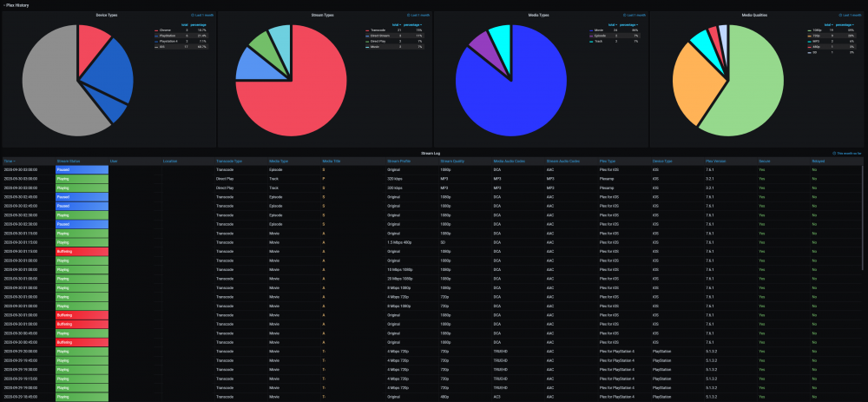Viewport: 868px width, 402px height.
Task: Sort by Secure column header
Action: (763, 161)
